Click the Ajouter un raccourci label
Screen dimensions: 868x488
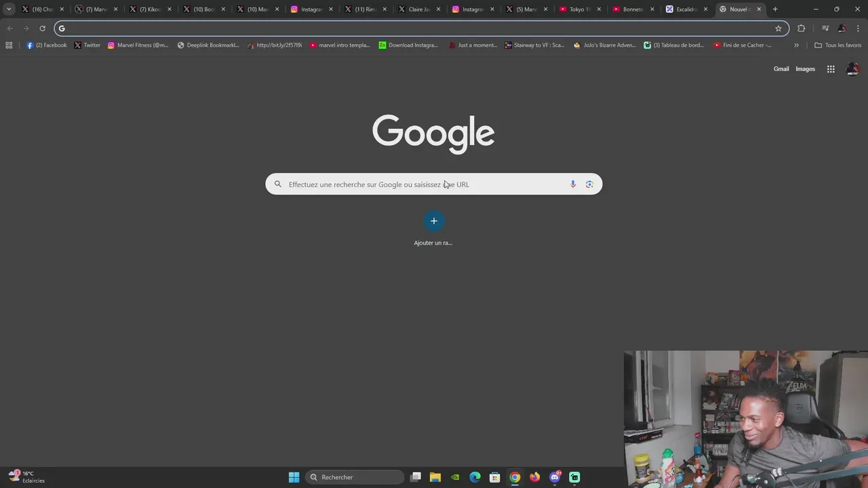pyautogui.click(x=433, y=243)
